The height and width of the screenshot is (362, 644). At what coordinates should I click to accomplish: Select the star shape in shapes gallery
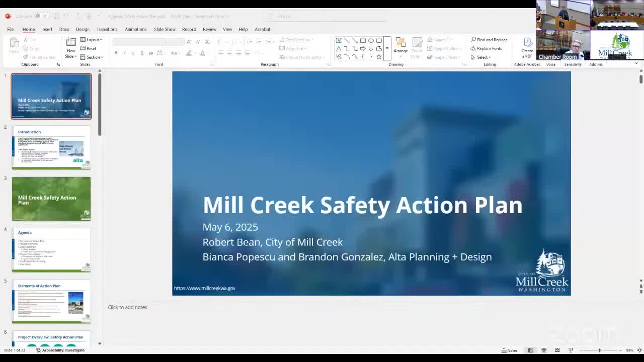(379, 57)
